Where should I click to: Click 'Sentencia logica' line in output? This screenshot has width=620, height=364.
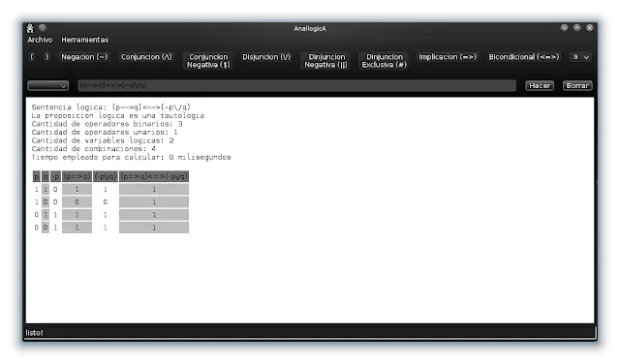point(111,107)
